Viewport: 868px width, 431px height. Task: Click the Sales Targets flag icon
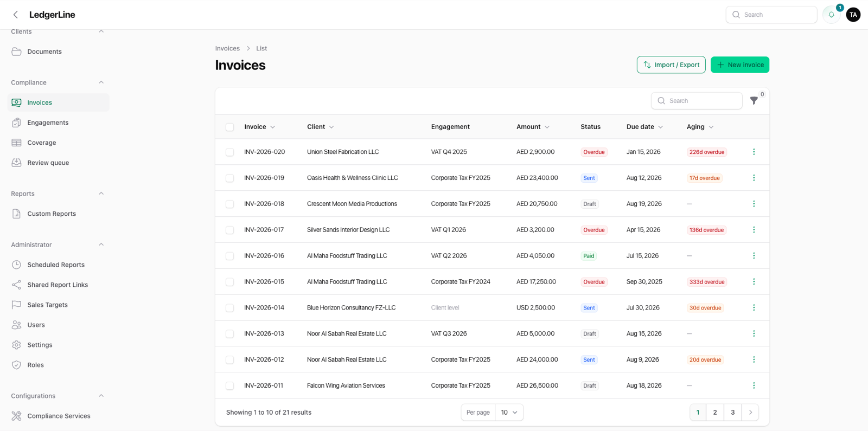(x=17, y=305)
